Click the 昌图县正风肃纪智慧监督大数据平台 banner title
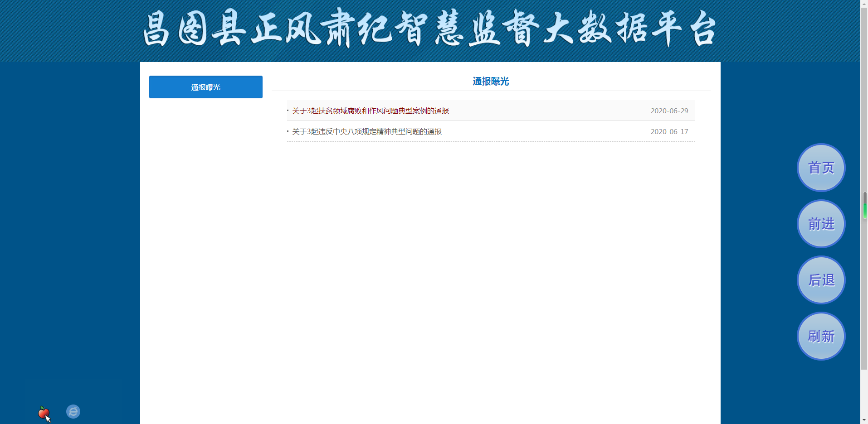The width and height of the screenshot is (868, 424). click(x=429, y=29)
